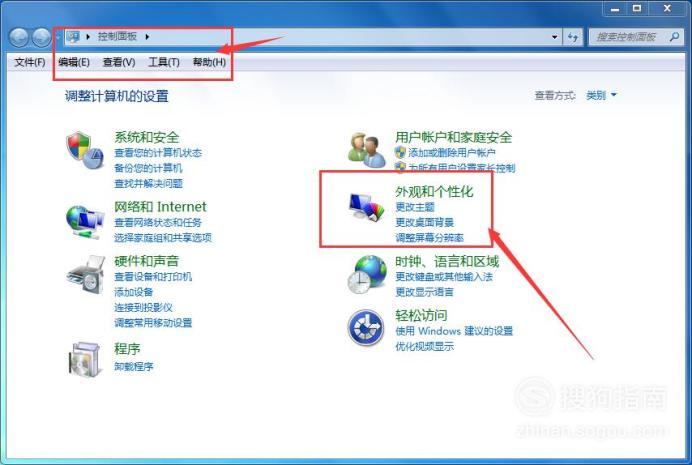Screen dimensions: 692x465
Task: Open Ease of Access icon
Action: (366, 328)
